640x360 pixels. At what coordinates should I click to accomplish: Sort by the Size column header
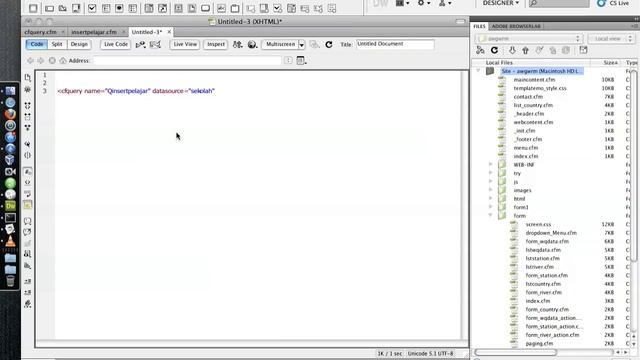click(x=610, y=62)
